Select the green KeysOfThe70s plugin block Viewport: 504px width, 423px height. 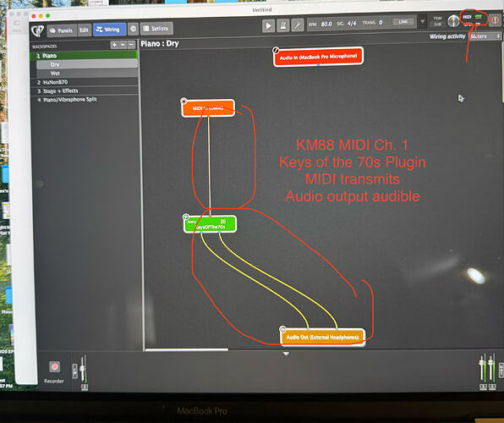coord(211,224)
